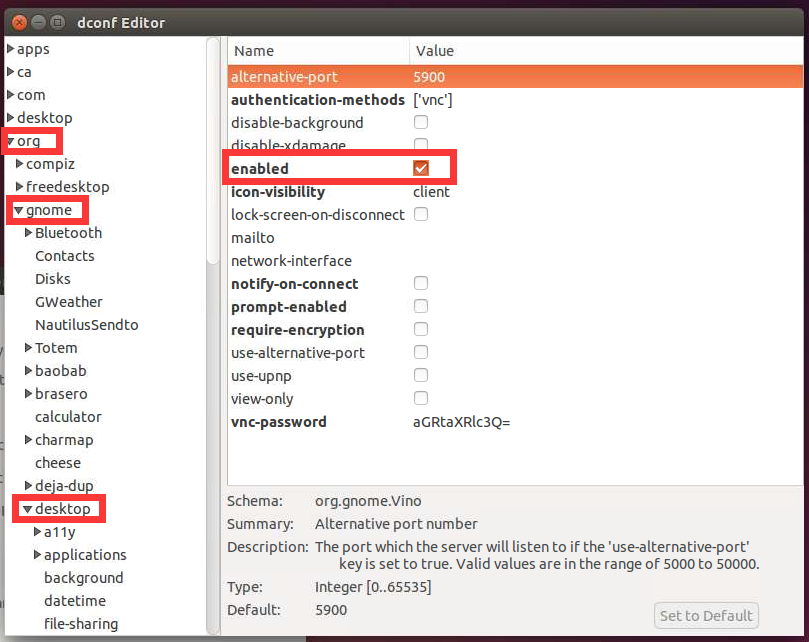The width and height of the screenshot is (809, 642).
Task: Select the icon-visibility key
Action: coord(278,192)
